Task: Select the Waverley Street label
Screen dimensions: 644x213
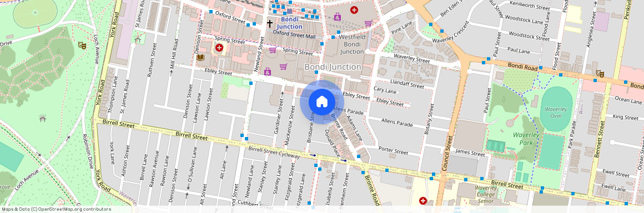Action: click(x=411, y=58)
